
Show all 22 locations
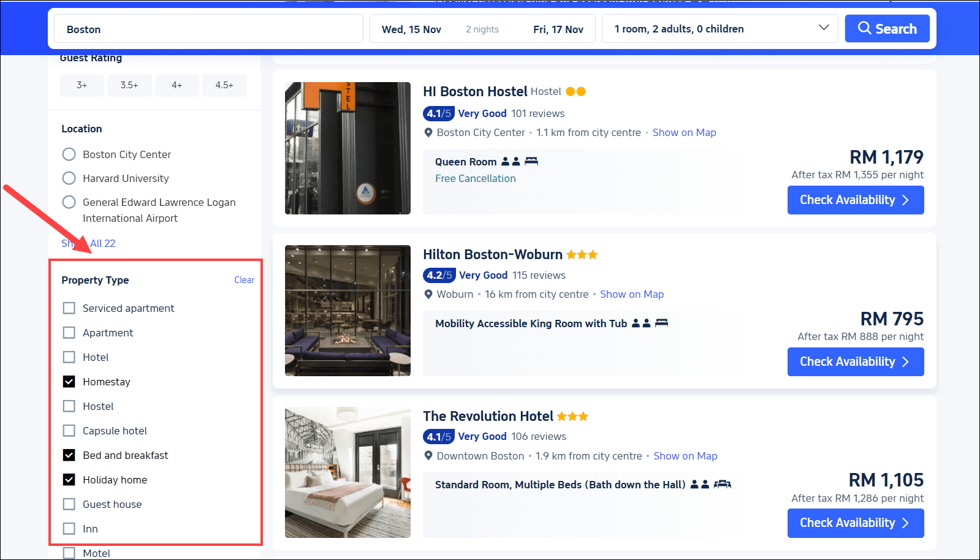coord(88,243)
